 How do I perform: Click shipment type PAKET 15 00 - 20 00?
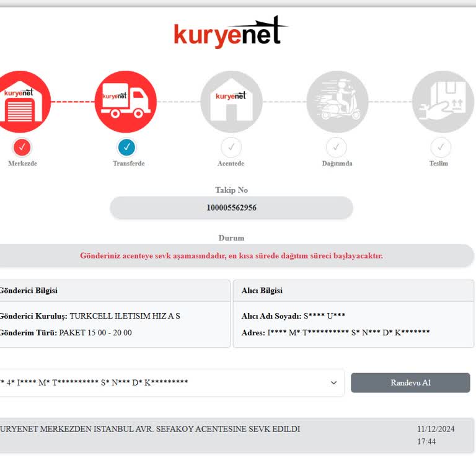95,333
